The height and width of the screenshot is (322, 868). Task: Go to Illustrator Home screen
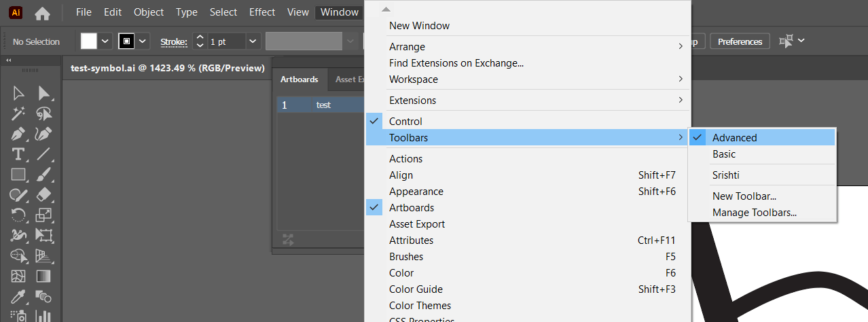coord(42,13)
